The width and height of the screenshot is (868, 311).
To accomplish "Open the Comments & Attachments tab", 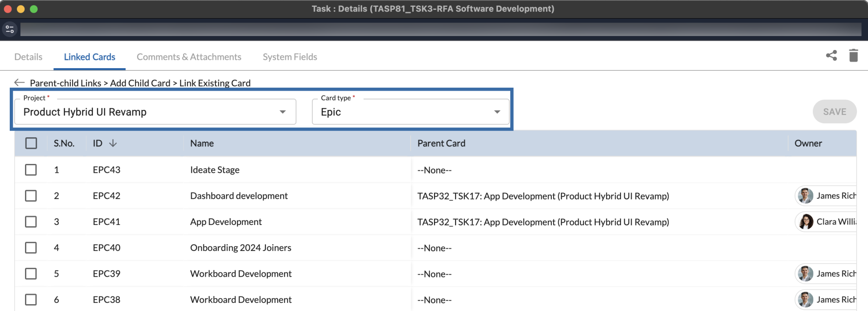I will [189, 57].
